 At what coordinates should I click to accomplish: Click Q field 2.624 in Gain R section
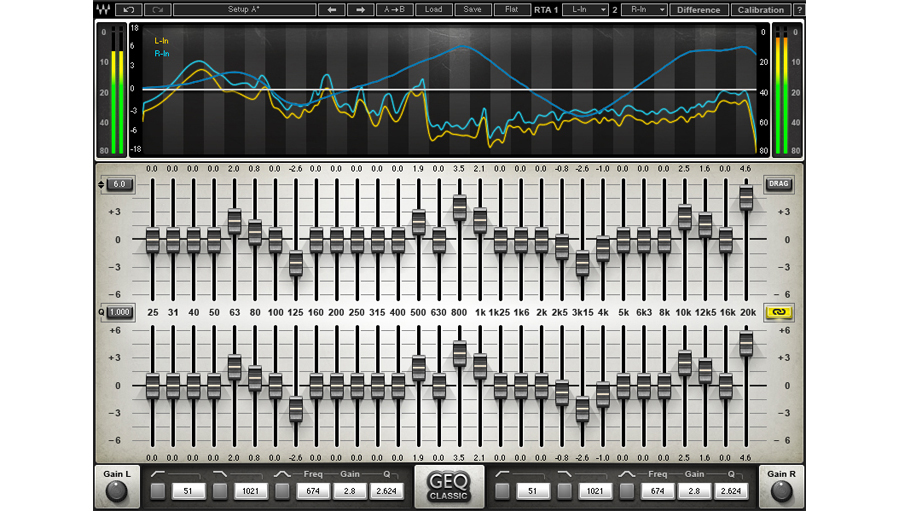point(731,491)
